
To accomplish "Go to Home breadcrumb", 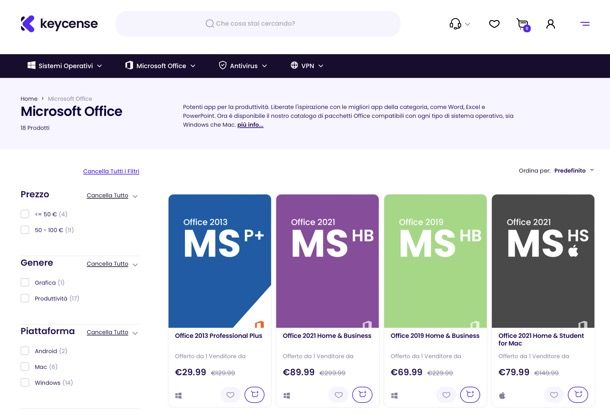I will click(29, 99).
